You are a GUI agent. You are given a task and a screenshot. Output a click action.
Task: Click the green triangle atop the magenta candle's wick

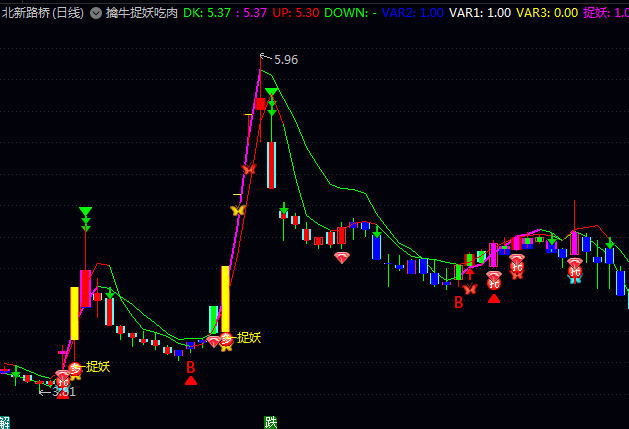coord(85,211)
